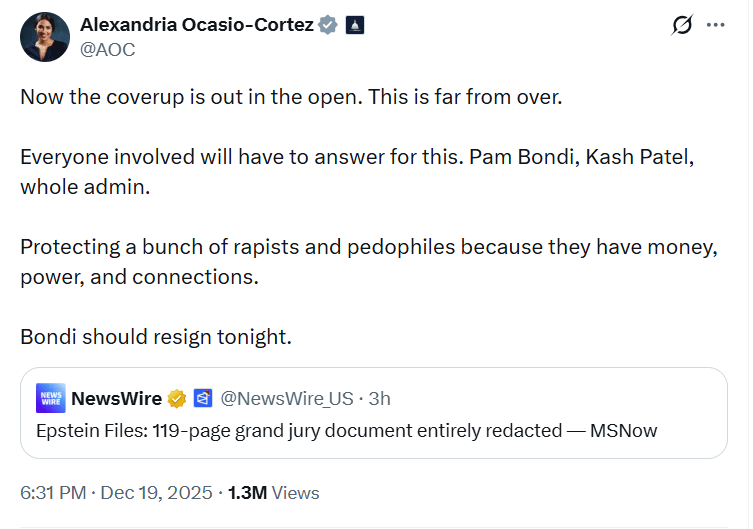The height and width of the screenshot is (529, 753).
Task: Click the government Capitol badge icon
Action: 355,25
